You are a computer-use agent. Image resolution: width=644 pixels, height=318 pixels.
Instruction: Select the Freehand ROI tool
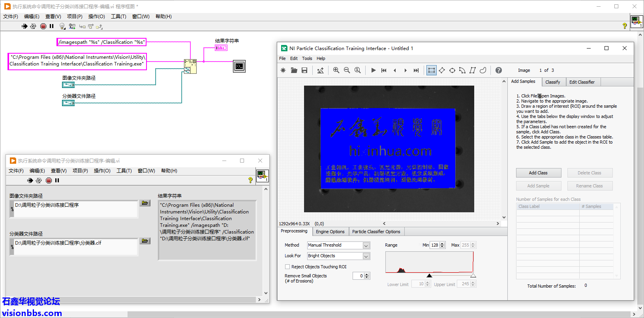pos(483,70)
